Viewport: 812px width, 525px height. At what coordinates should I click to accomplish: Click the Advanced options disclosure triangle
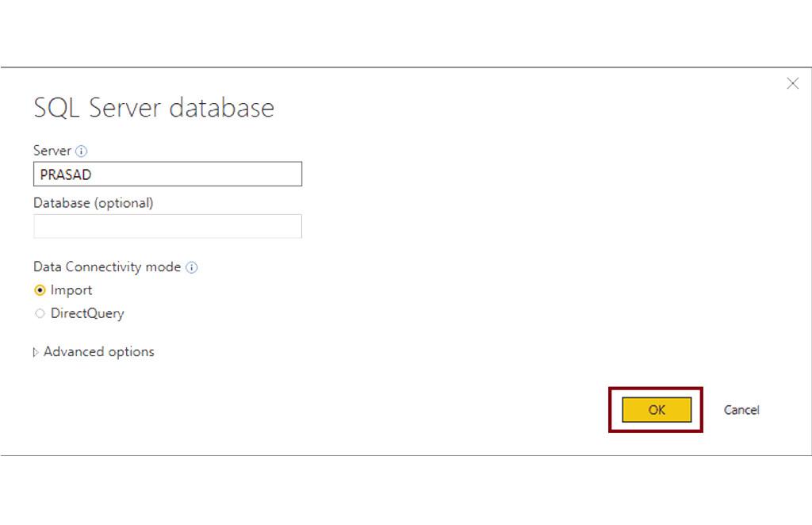[x=36, y=351]
